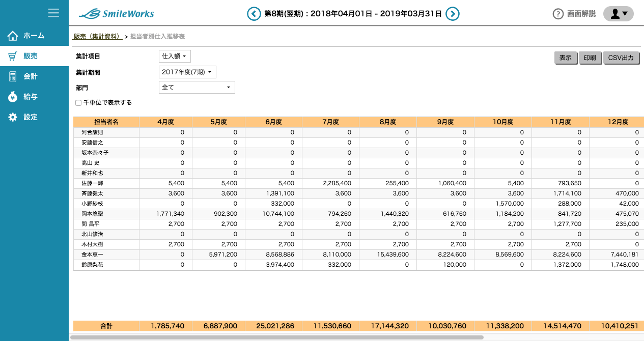Select the 木村大樹 row name

[x=92, y=244]
